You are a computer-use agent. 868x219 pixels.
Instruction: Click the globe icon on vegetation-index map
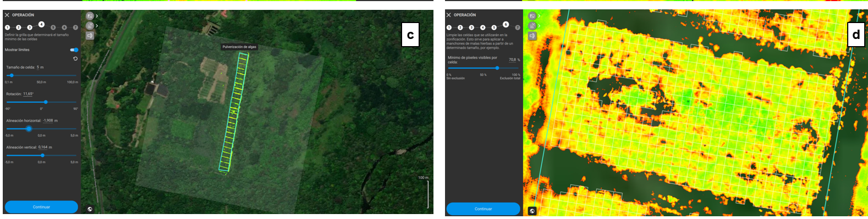(532, 211)
